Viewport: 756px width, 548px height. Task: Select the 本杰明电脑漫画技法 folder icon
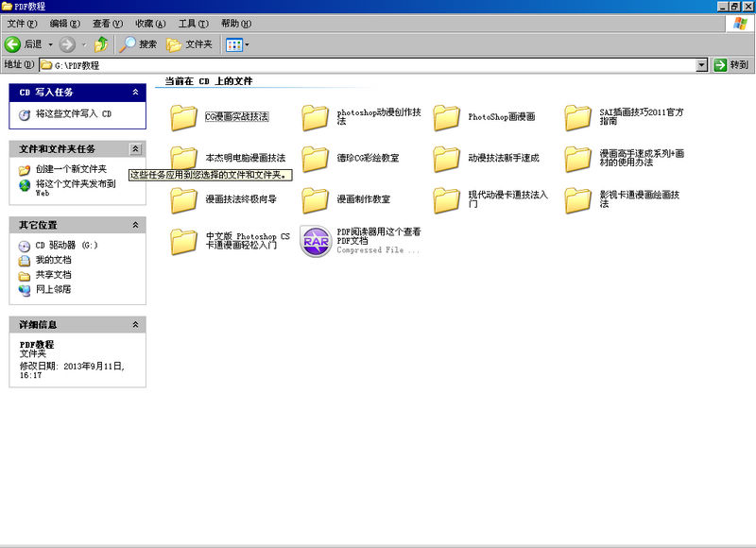183,159
